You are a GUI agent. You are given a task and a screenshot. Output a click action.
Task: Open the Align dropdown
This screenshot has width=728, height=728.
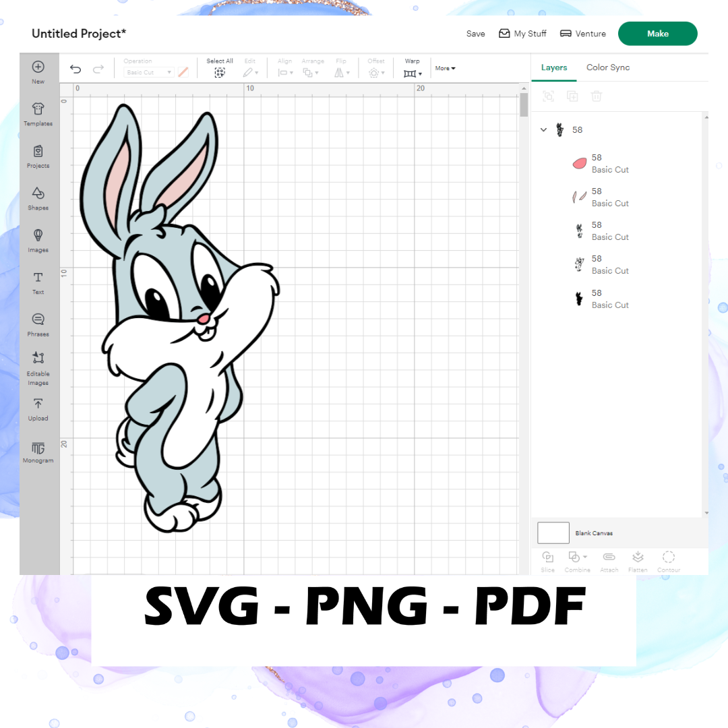pos(285,72)
